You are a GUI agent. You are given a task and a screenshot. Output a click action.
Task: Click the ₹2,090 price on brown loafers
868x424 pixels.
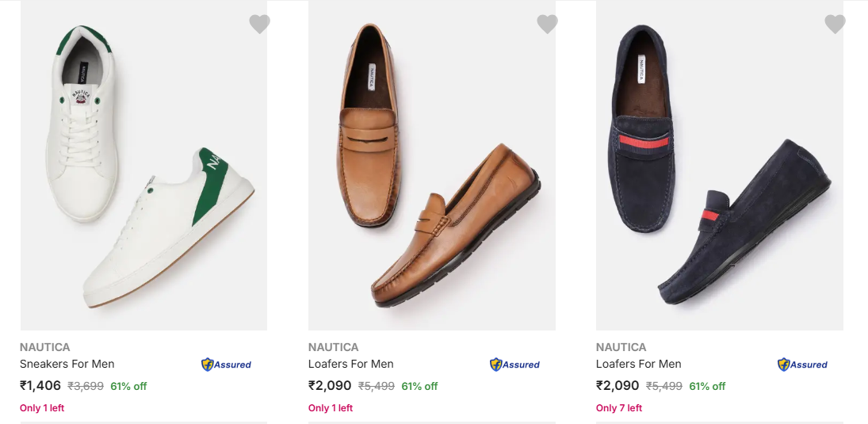pyautogui.click(x=330, y=386)
